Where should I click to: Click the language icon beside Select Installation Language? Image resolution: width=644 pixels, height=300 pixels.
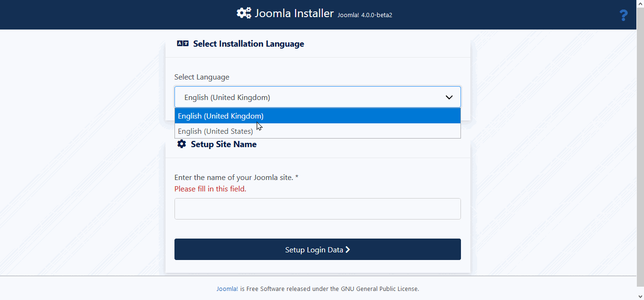point(183,44)
